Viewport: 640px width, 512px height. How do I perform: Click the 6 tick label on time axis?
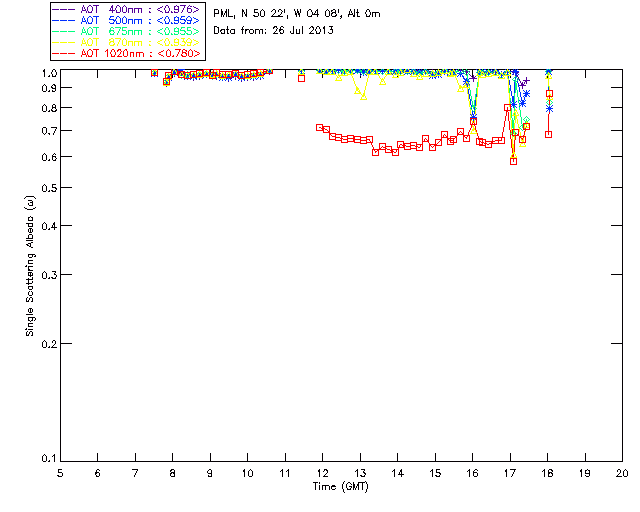tap(98, 473)
